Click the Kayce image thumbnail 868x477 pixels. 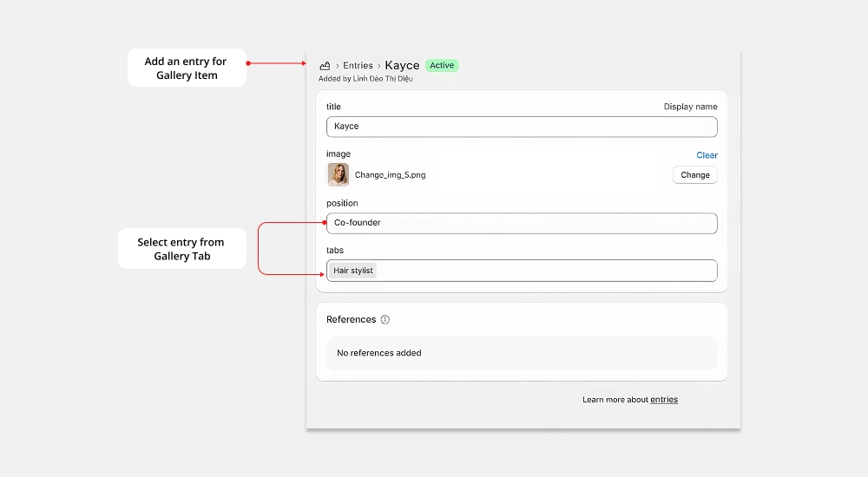point(339,175)
